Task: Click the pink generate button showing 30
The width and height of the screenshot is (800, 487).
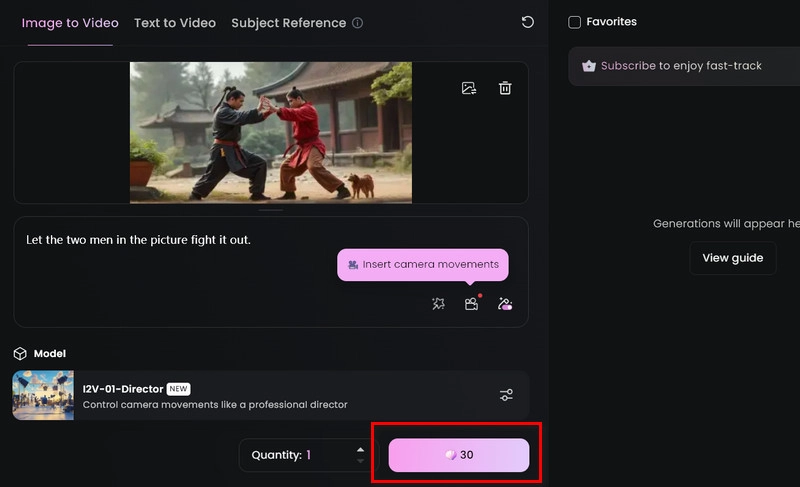Action: click(459, 455)
